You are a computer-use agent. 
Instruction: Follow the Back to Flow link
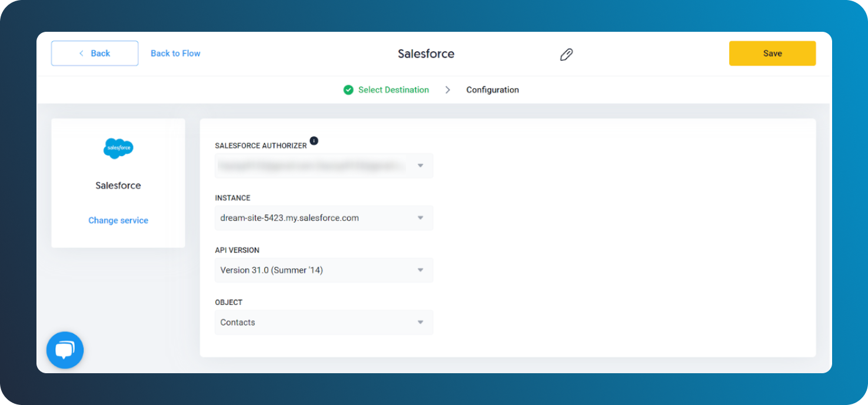(175, 53)
